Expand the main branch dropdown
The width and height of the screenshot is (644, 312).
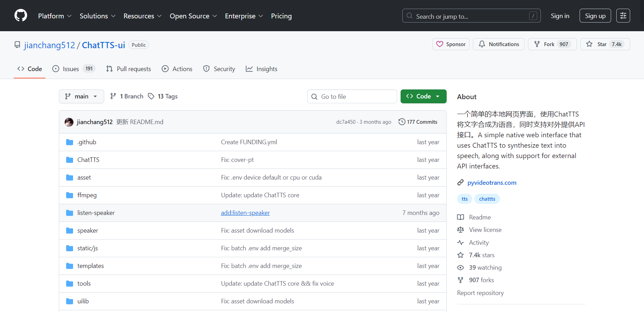click(81, 96)
